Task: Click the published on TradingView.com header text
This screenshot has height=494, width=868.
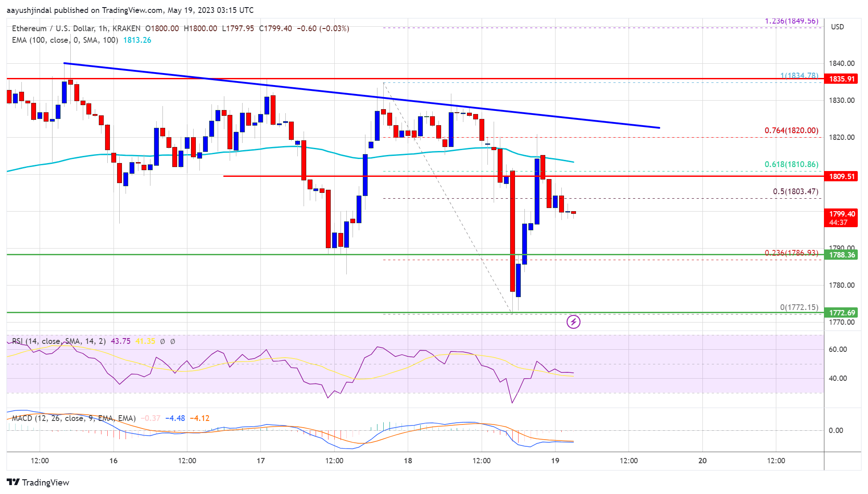Action: click(109, 10)
